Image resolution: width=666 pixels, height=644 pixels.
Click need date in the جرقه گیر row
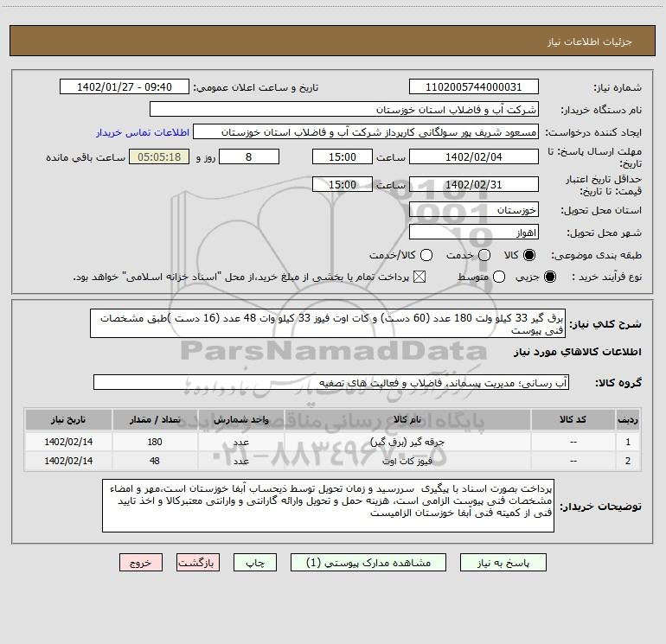(x=68, y=442)
